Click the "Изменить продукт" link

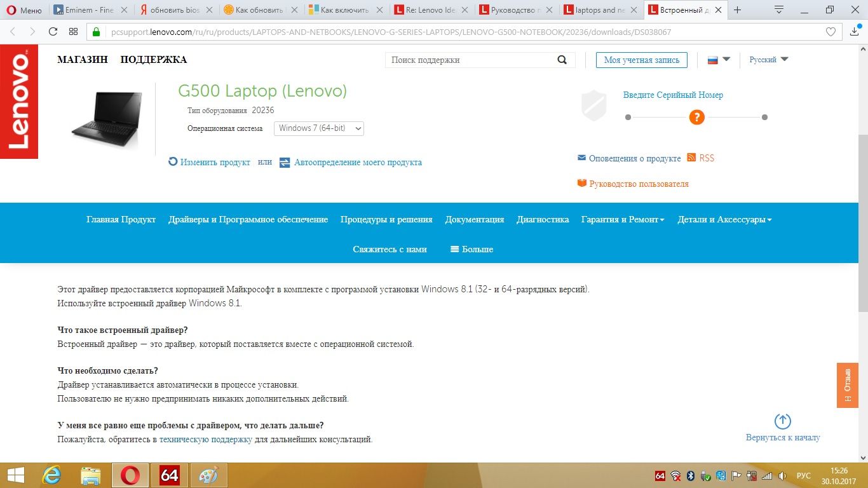209,162
